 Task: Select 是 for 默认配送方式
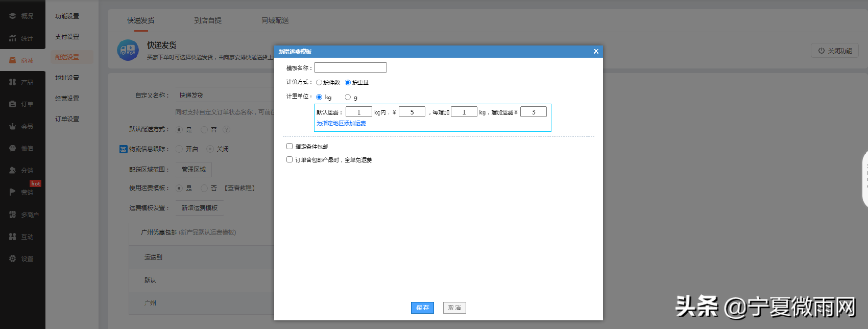tap(179, 130)
